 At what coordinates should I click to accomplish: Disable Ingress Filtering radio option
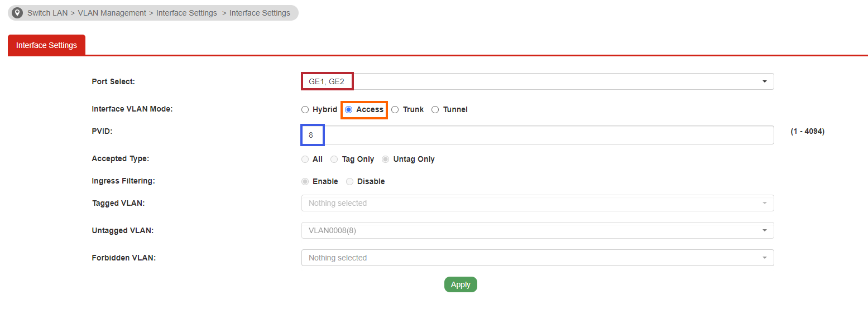coord(350,182)
